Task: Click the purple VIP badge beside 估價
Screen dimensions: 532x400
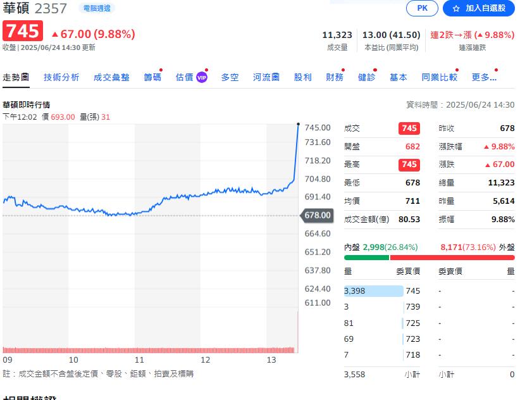Action: point(202,77)
